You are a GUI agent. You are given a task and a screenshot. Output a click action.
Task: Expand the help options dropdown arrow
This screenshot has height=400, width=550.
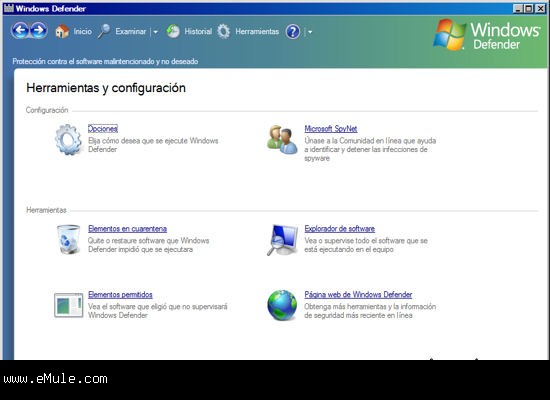click(310, 32)
